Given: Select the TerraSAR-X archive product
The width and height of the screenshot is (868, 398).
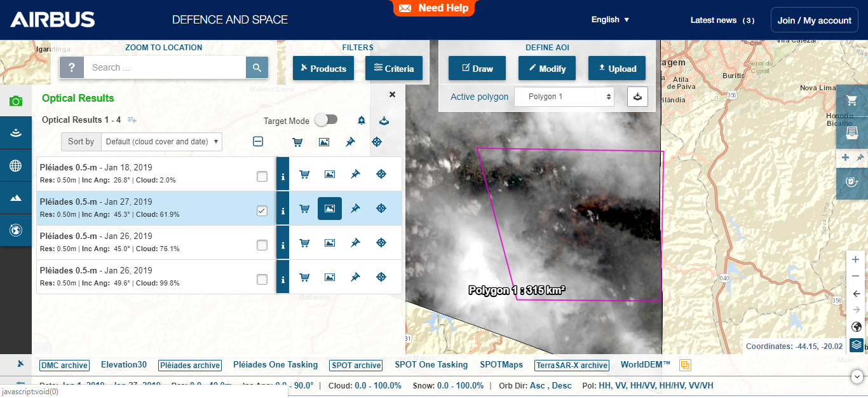Looking at the screenshot, I should pyautogui.click(x=572, y=366).
